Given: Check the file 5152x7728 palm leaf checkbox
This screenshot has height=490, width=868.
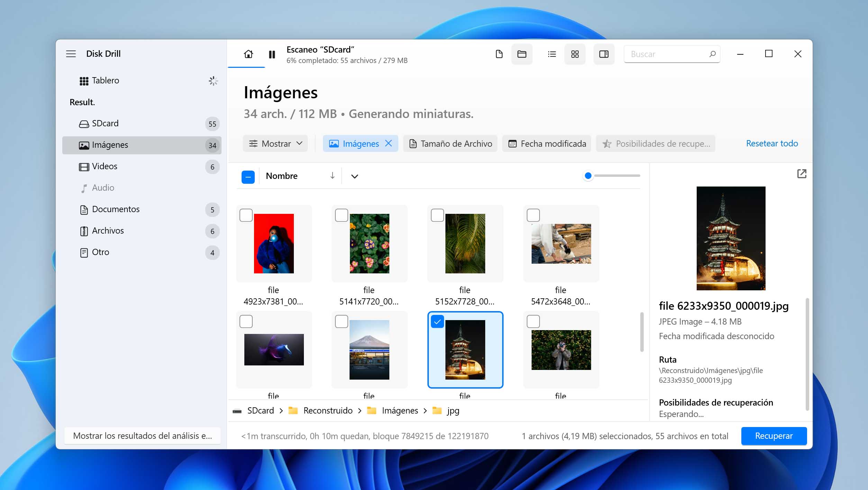Looking at the screenshot, I should pyautogui.click(x=437, y=215).
